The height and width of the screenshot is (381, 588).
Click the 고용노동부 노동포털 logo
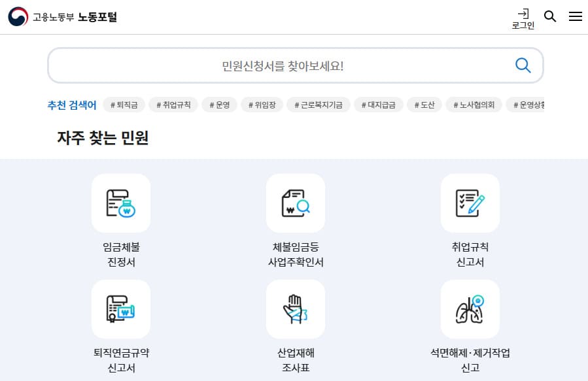62,16
